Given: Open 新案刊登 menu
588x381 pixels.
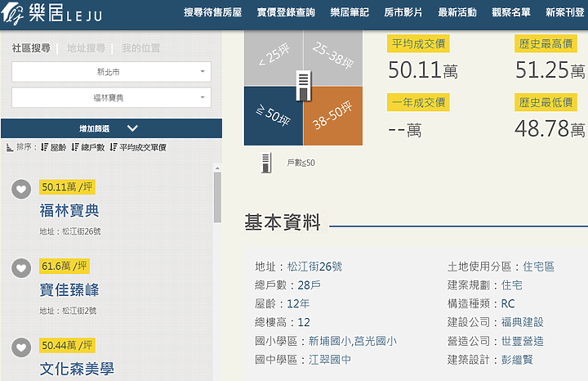Looking at the screenshot, I should 565,12.
